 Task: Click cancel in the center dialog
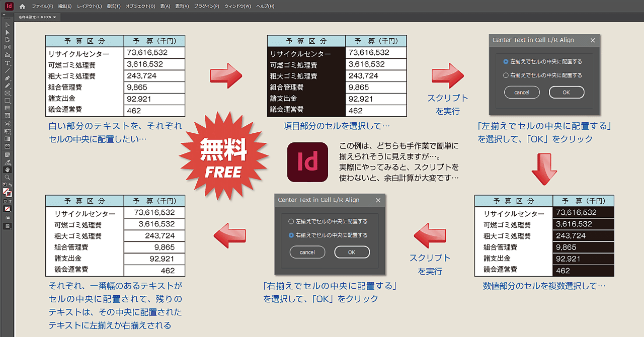[307, 252]
